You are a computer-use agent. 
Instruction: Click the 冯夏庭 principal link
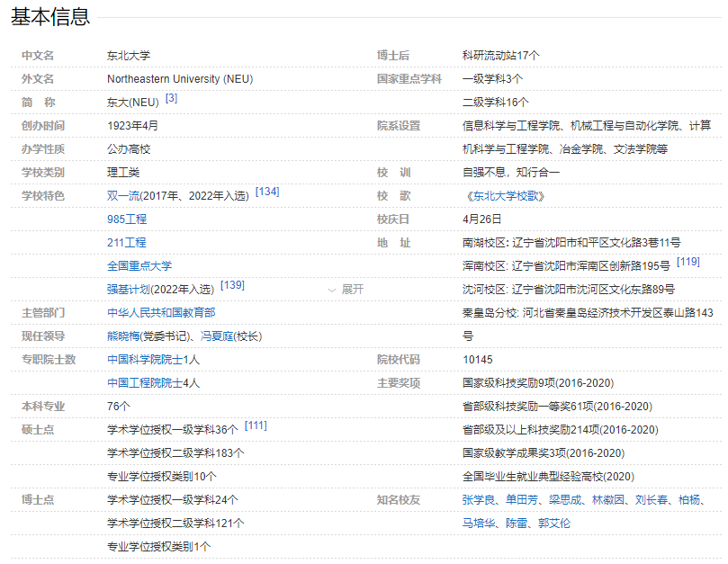[x=217, y=336]
